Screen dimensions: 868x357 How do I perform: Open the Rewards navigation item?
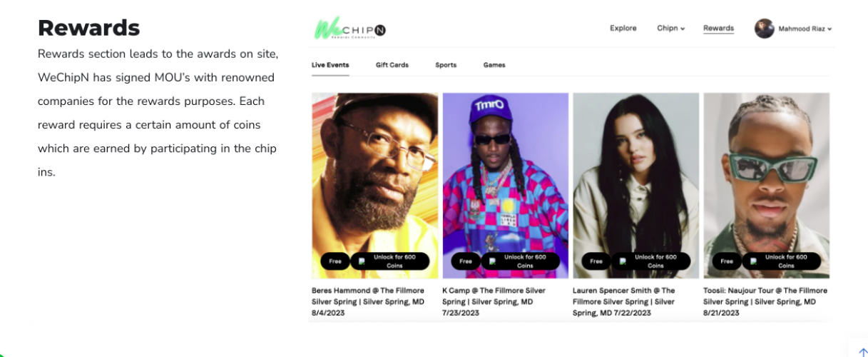(x=718, y=29)
